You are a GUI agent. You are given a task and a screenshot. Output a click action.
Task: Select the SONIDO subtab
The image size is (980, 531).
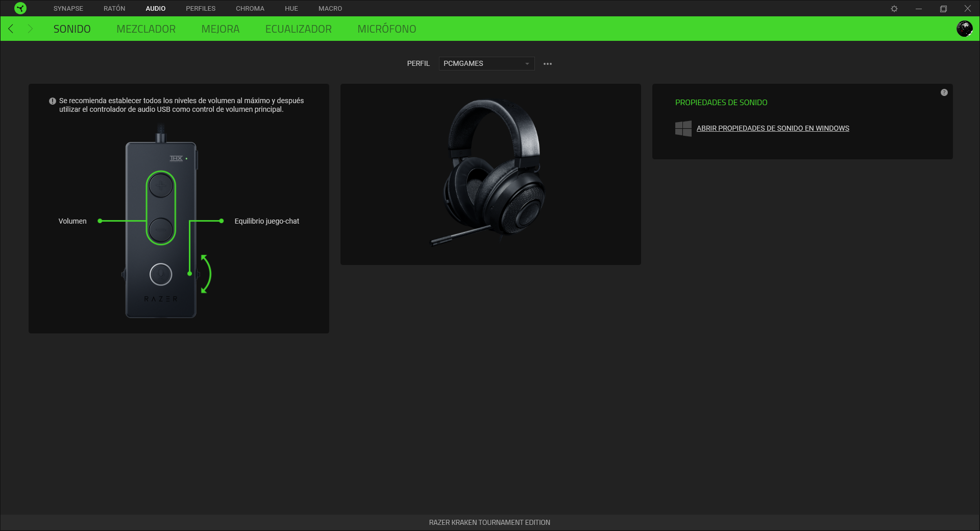pos(72,29)
